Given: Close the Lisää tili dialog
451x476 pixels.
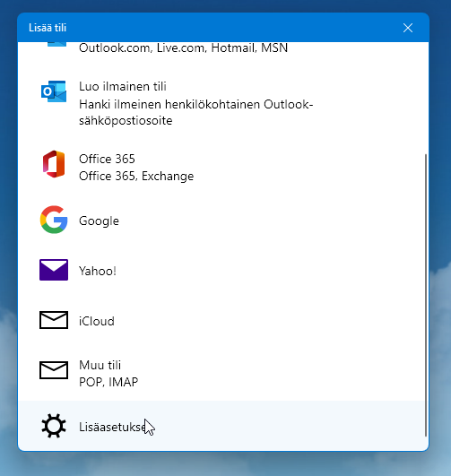Looking at the screenshot, I should 408,28.
